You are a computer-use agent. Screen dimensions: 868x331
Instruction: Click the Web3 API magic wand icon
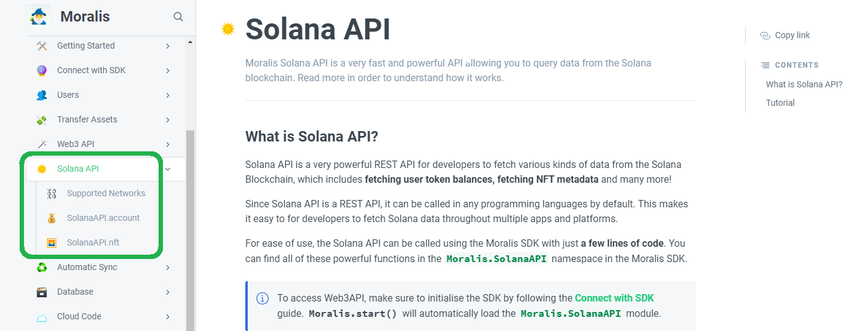pos(42,144)
